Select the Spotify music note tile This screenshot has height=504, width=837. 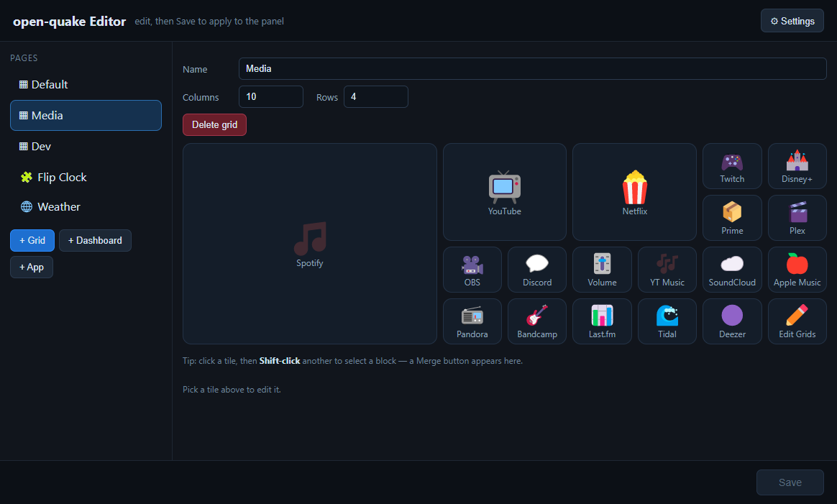(310, 244)
